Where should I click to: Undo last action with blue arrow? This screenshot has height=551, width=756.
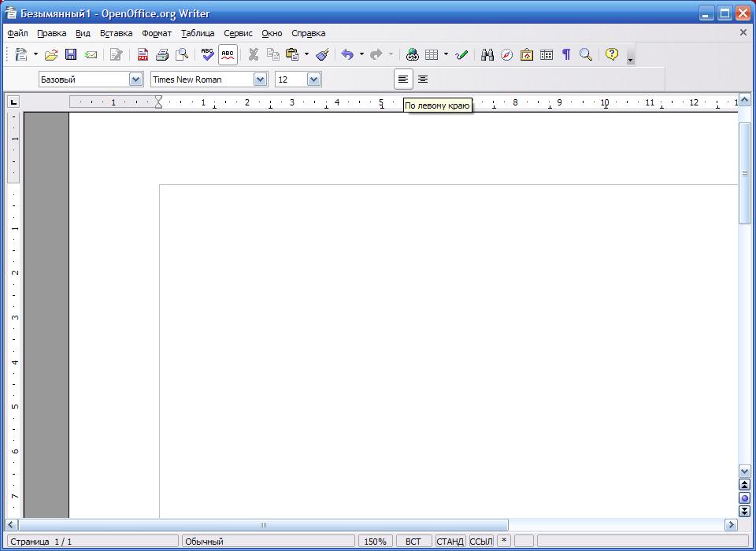point(347,54)
